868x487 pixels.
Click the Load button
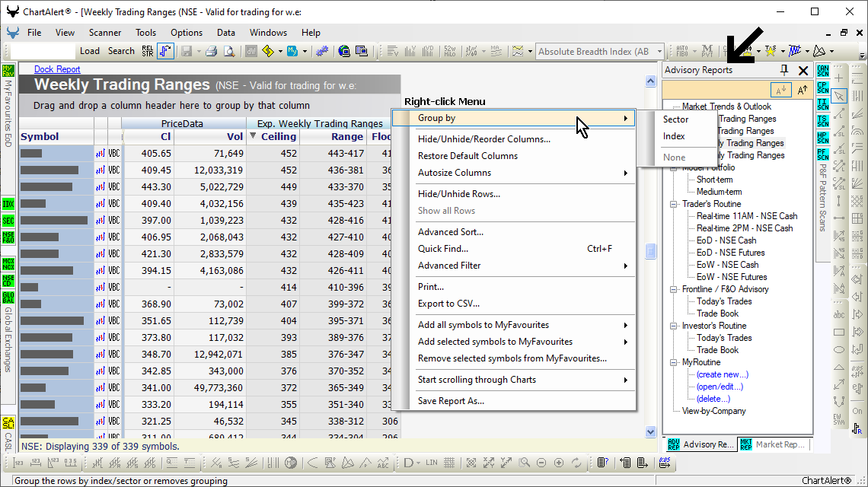pos(90,51)
